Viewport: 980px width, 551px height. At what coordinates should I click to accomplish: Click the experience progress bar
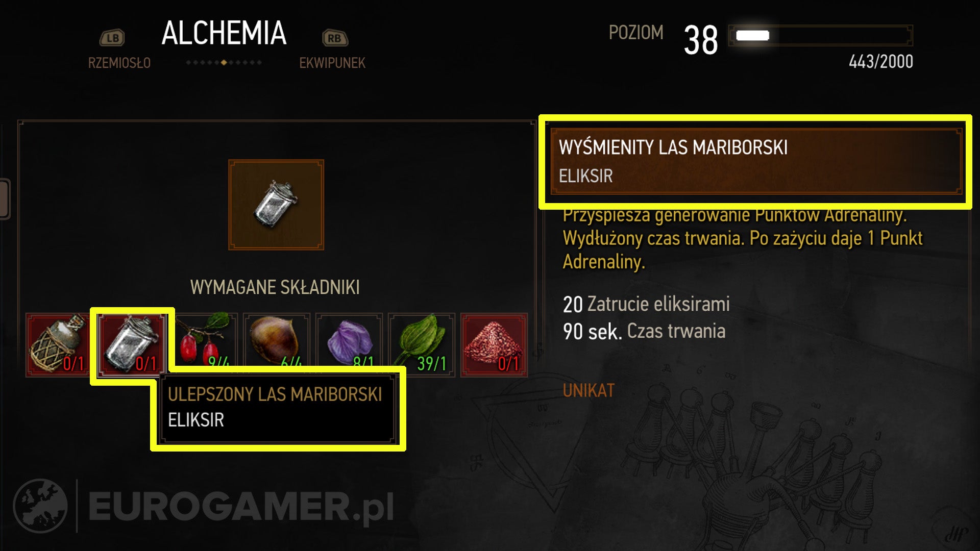click(x=820, y=36)
